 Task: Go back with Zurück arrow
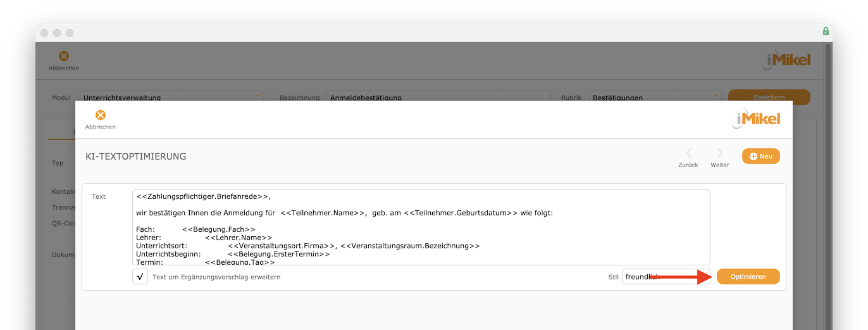688,153
